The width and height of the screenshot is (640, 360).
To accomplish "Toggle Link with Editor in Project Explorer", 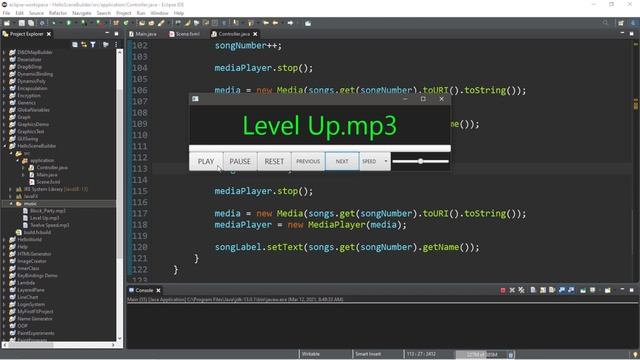I will [84, 44].
